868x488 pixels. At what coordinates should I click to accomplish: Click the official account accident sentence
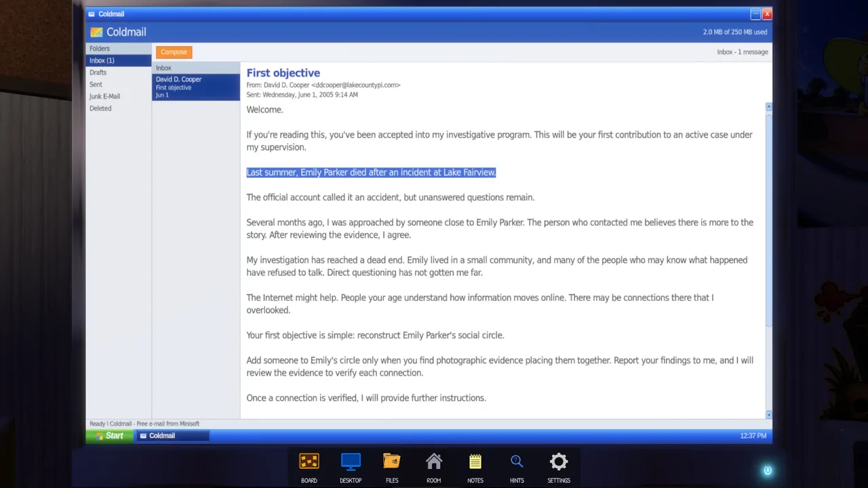tap(390, 197)
